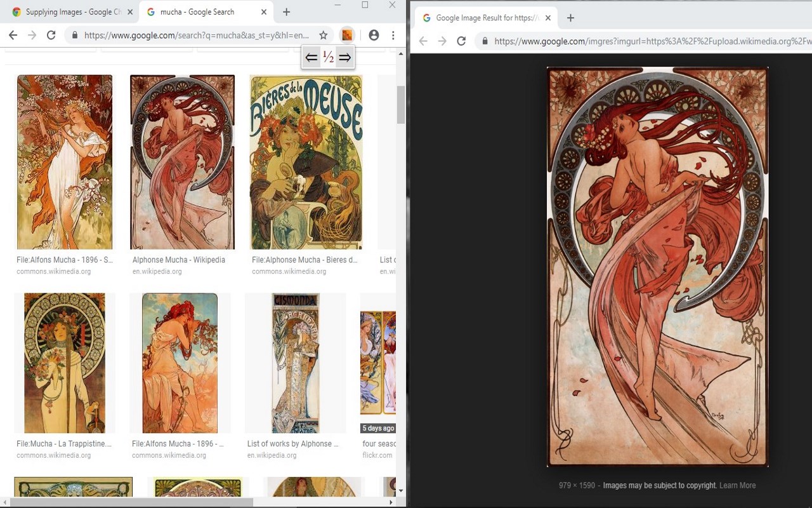Reload the mucha Google Search page
The height and width of the screenshot is (508, 812).
point(51,36)
